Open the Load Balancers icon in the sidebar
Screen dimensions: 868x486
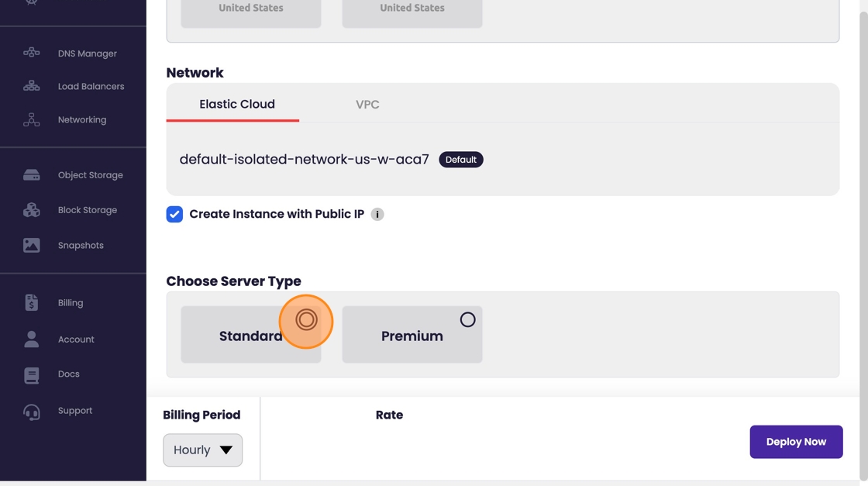click(31, 86)
